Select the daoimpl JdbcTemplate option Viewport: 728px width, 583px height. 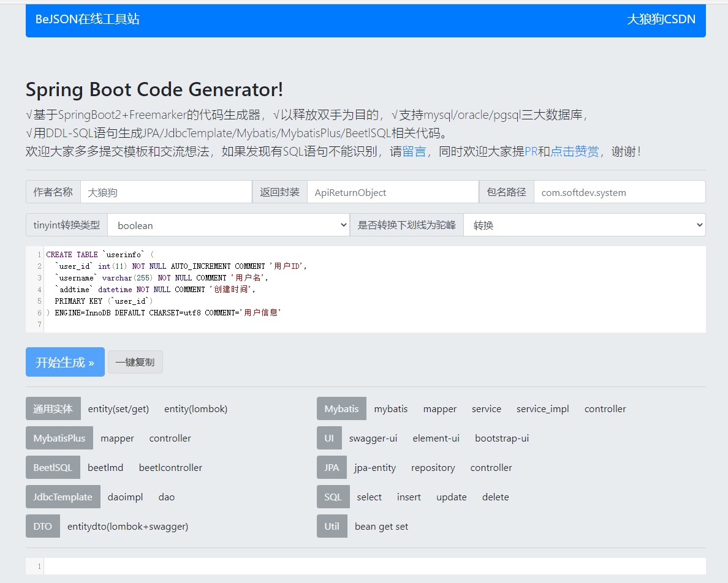125,497
